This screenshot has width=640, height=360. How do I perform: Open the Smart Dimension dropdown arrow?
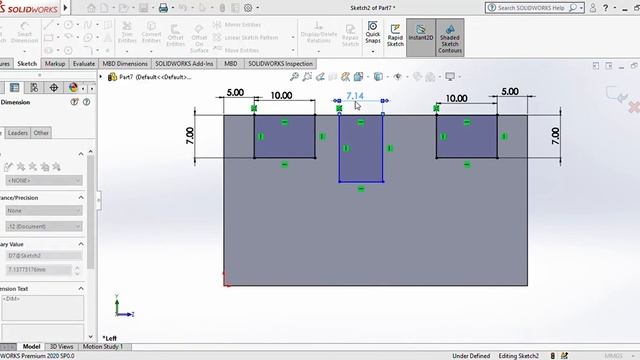[24, 51]
